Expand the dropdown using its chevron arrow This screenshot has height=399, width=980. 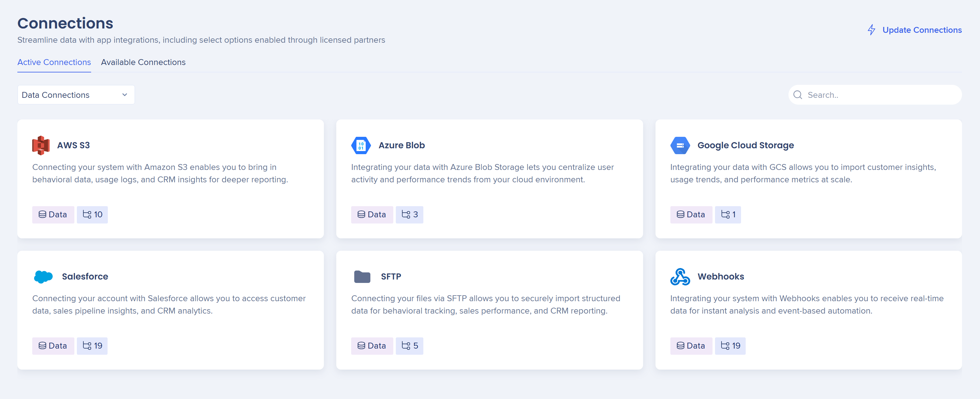tap(124, 95)
